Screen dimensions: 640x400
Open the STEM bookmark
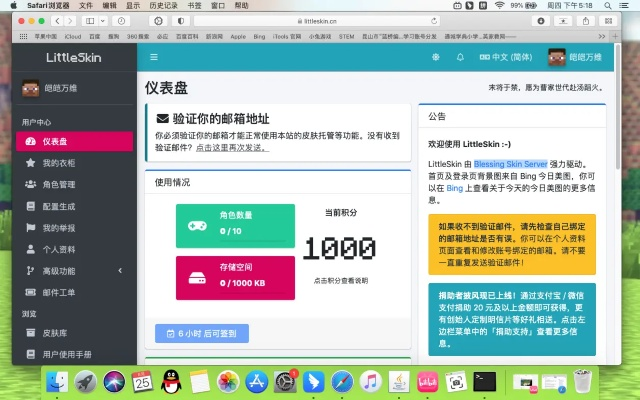pyautogui.click(x=346, y=36)
